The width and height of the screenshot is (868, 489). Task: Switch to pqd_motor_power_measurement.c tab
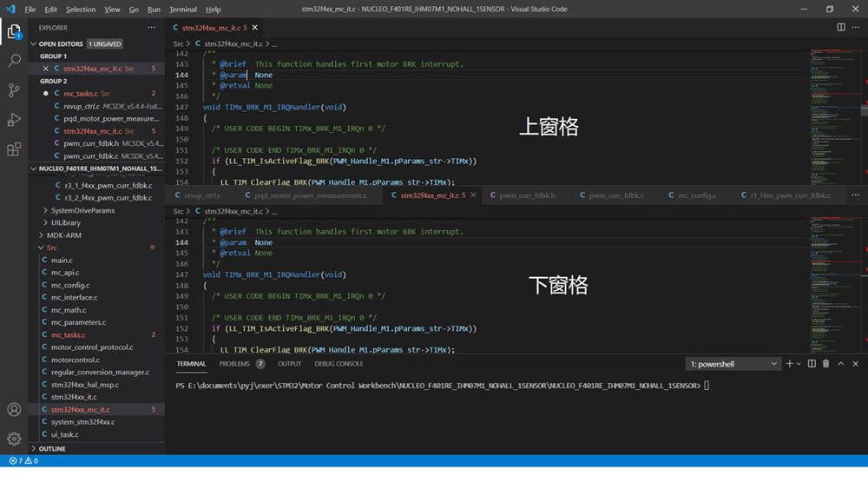pos(310,195)
